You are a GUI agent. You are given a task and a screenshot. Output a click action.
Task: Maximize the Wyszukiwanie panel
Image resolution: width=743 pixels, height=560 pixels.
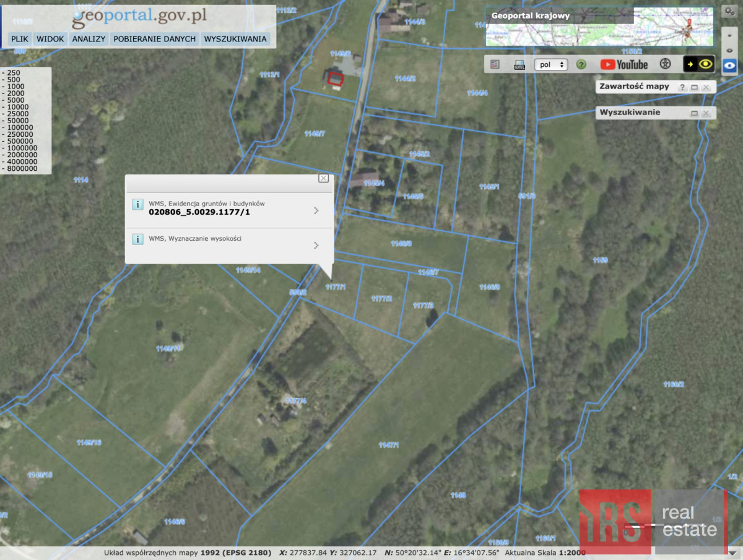pos(694,113)
